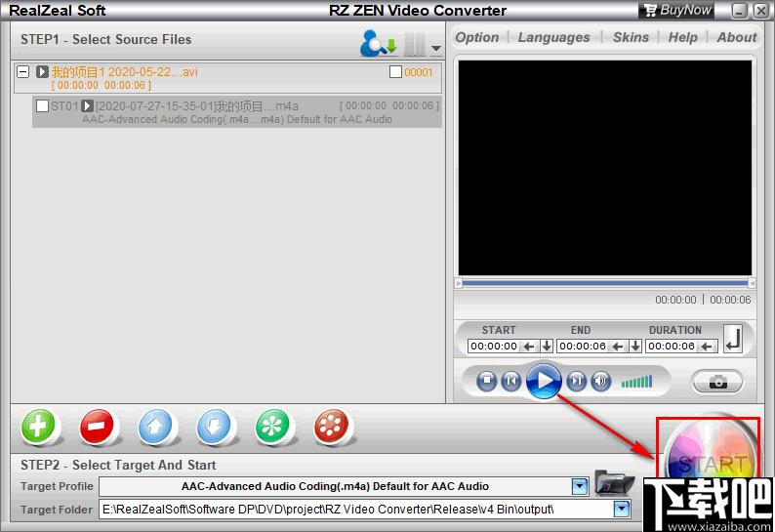The height and width of the screenshot is (532, 775).
Task: Adjust the green volume level bars
Action: [636, 382]
